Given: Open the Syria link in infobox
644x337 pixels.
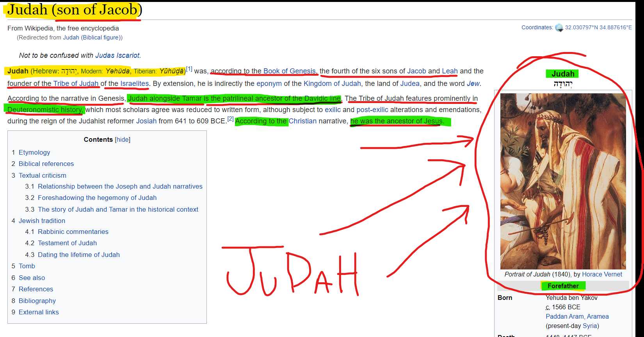Looking at the screenshot, I should point(590,326).
